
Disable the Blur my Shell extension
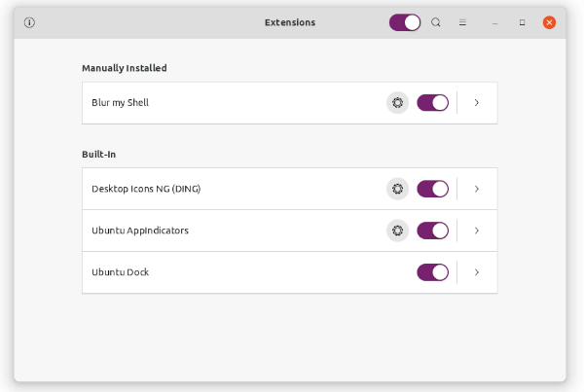[x=432, y=103]
